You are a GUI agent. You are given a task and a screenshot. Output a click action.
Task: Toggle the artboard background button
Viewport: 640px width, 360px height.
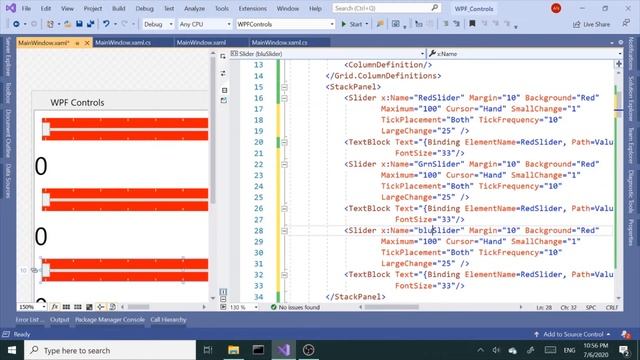click(89, 307)
